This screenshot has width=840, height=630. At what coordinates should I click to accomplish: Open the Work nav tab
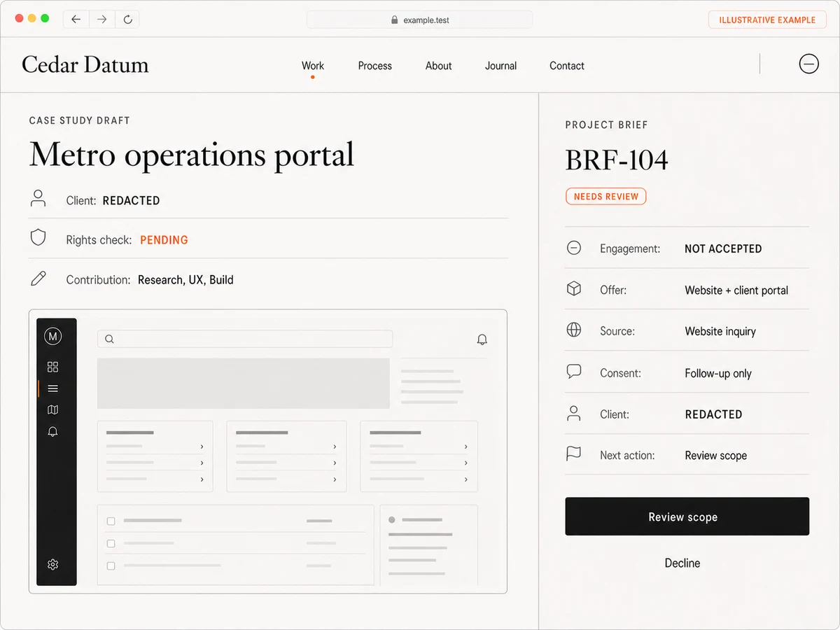(x=312, y=66)
